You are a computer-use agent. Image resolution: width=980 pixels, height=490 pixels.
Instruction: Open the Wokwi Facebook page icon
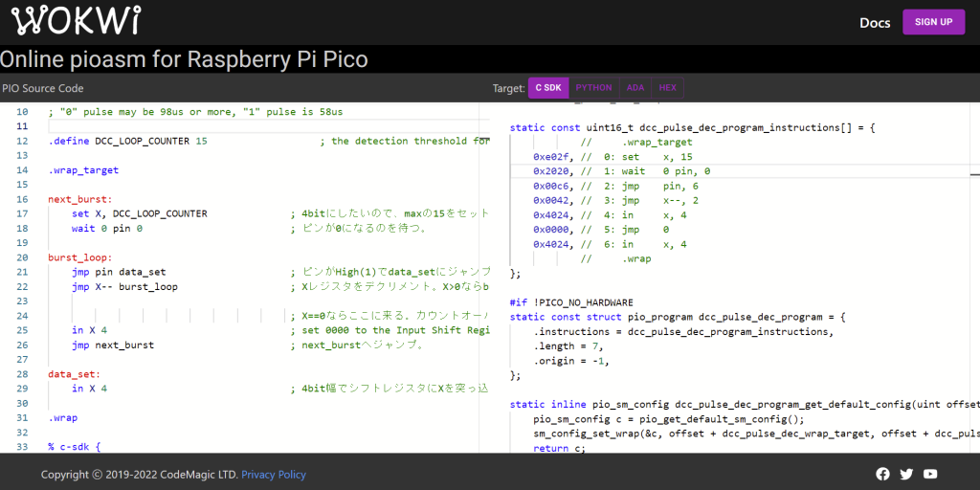[x=882, y=474]
